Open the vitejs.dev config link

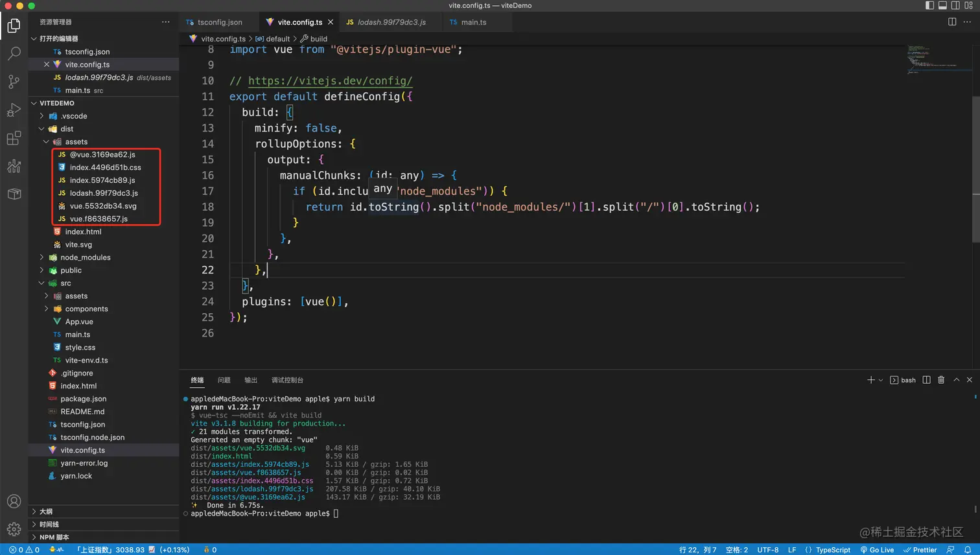pos(330,81)
